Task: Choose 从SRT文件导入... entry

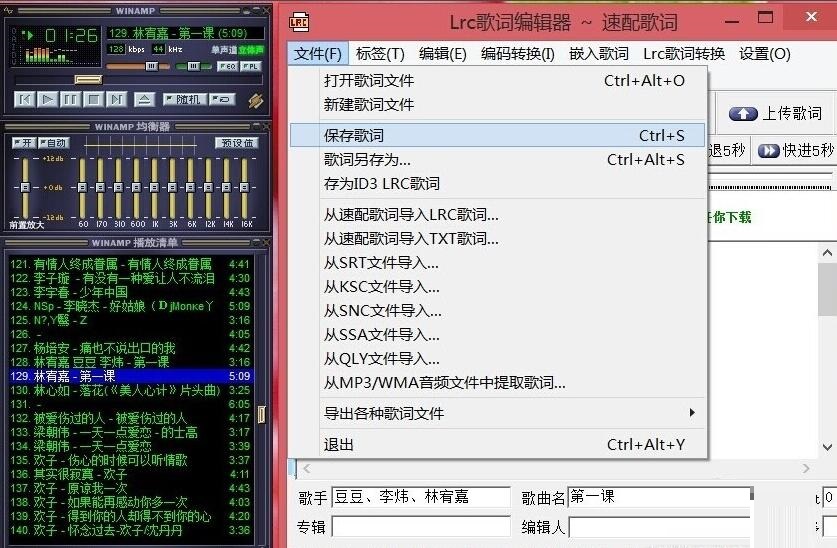Action: pyautogui.click(x=498, y=263)
